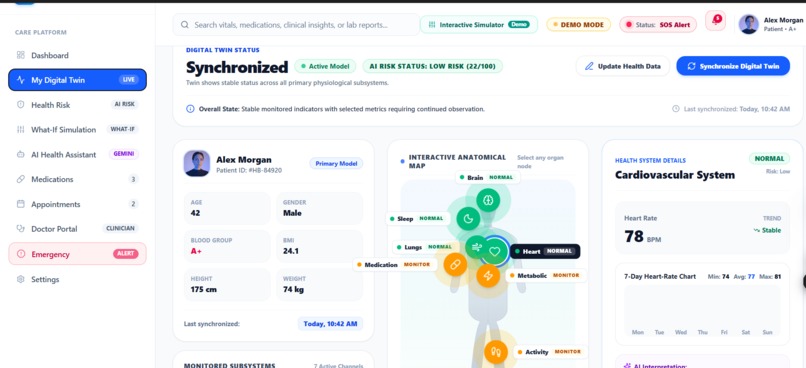Open the Interactive Simulator demo
The width and height of the screenshot is (806, 368).
click(x=479, y=25)
